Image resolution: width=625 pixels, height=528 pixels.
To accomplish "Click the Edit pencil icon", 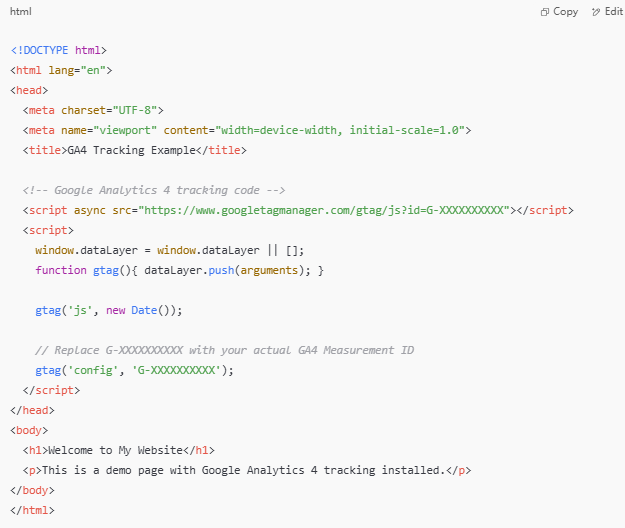I will 596,12.
